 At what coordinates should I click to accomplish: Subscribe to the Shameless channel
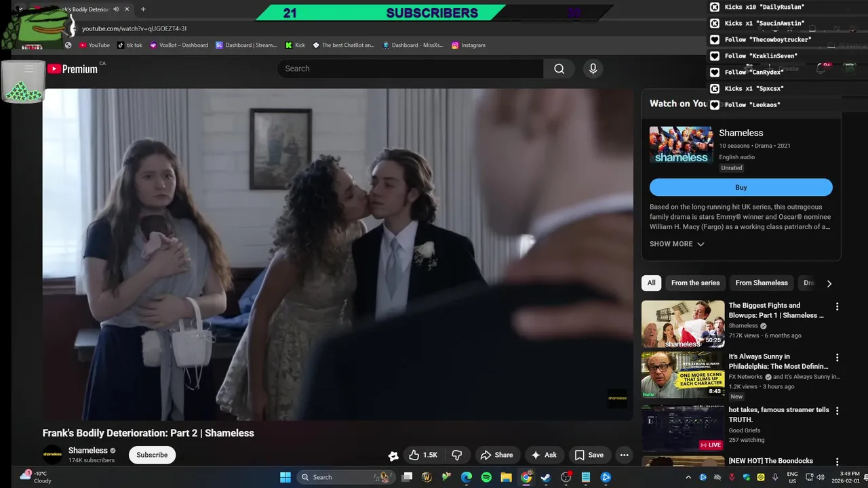coord(152,455)
